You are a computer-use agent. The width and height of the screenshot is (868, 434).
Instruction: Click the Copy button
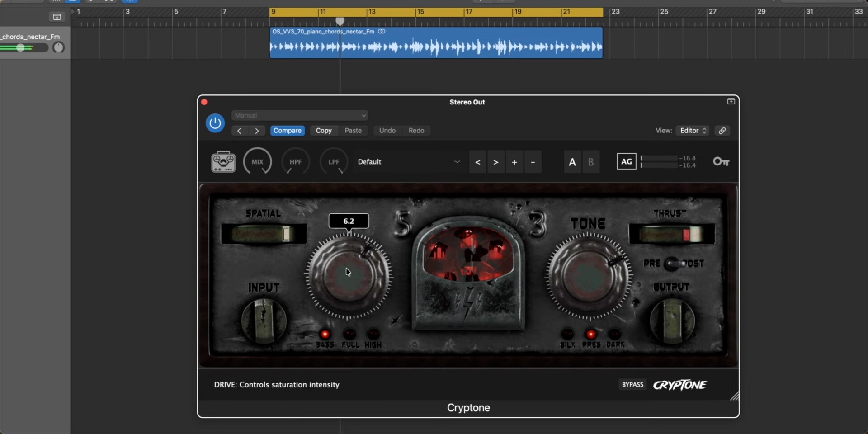tap(324, 131)
